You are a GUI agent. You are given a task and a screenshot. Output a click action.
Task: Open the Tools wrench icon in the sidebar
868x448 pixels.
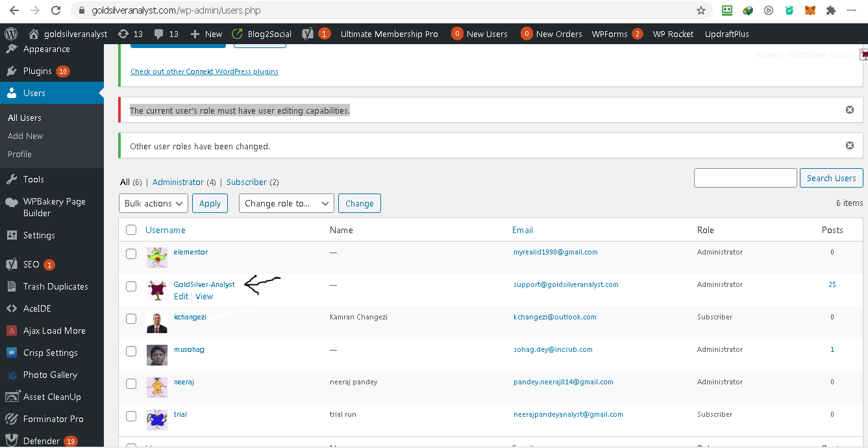coord(12,179)
